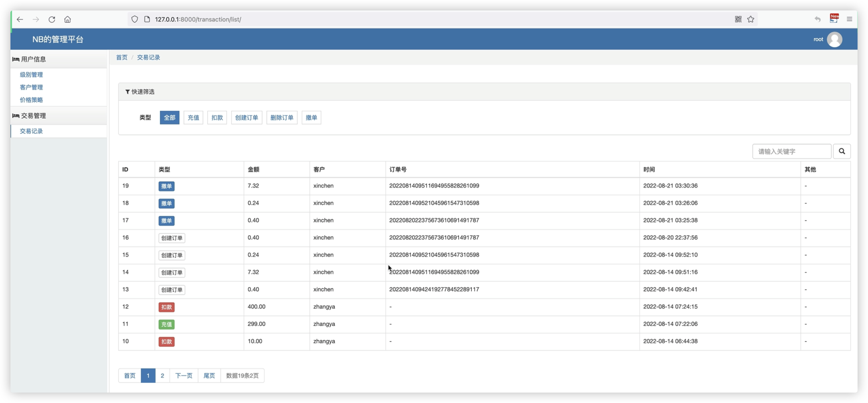Viewport: 868px width, 403px height.
Task: Open 价格策略 in the sidebar
Action: coord(31,100)
